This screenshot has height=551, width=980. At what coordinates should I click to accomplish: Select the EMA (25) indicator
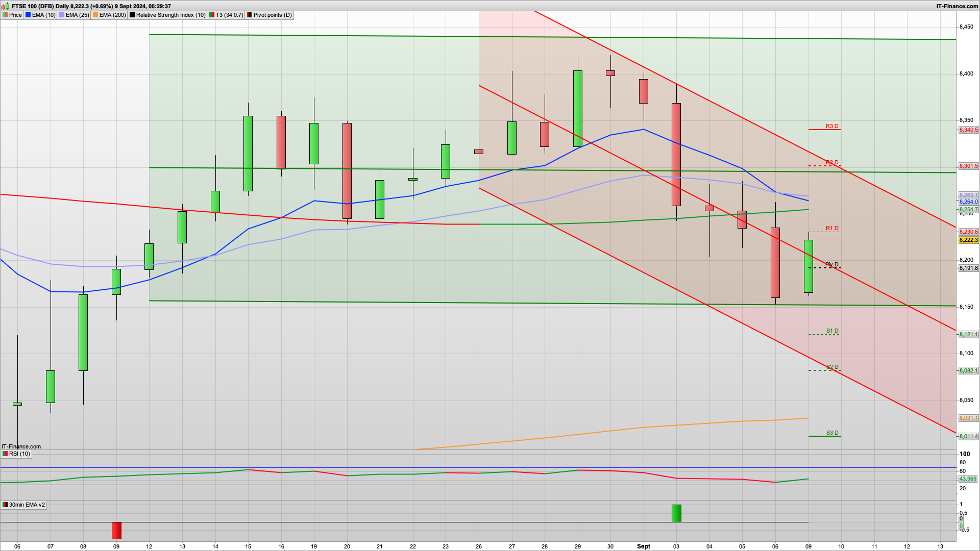[77, 15]
